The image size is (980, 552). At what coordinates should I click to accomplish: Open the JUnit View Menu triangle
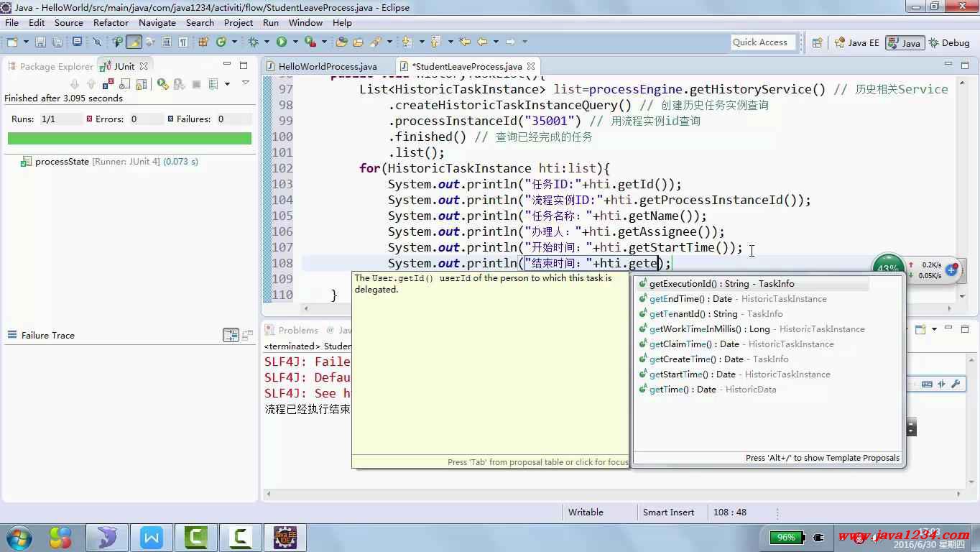(246, 83)
